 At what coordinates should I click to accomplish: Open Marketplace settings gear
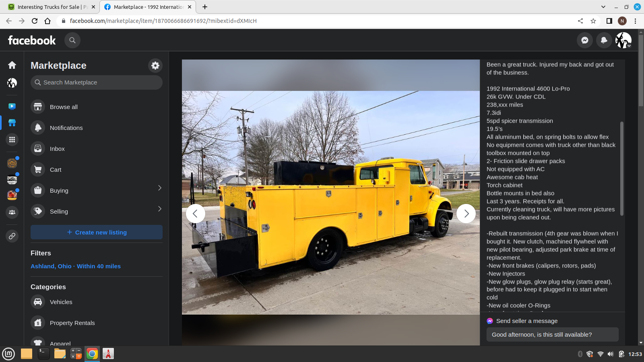click(155, 65)
